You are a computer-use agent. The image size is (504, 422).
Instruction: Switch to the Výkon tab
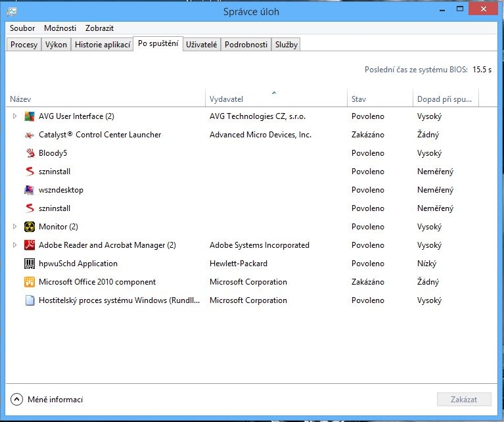coord(56,45)
